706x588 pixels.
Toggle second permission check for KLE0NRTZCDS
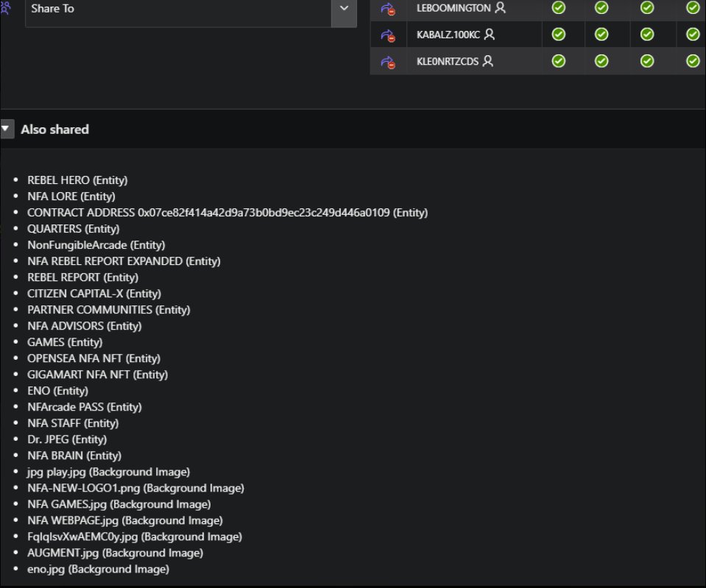601,61
